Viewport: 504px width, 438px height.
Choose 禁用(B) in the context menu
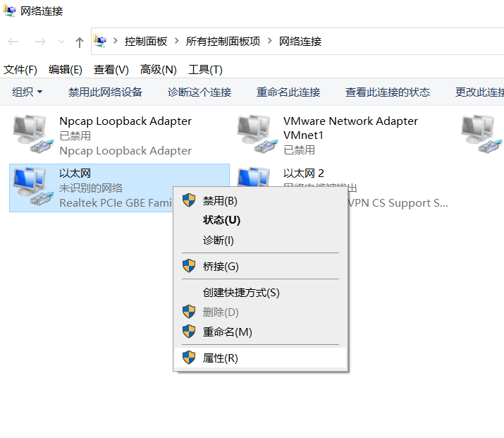pyautogui.click(x=260, y=201)
